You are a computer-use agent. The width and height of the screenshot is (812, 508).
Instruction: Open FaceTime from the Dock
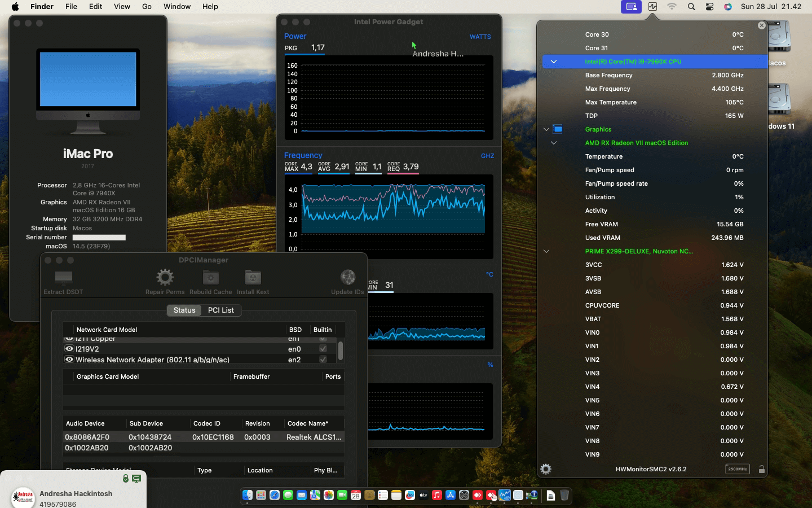342,495
